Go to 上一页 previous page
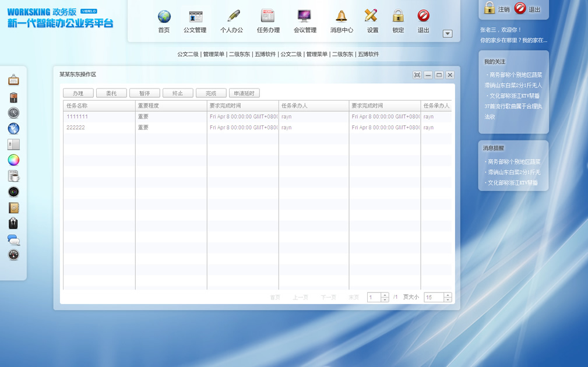 pyautogui.click(x=300, y=297)
